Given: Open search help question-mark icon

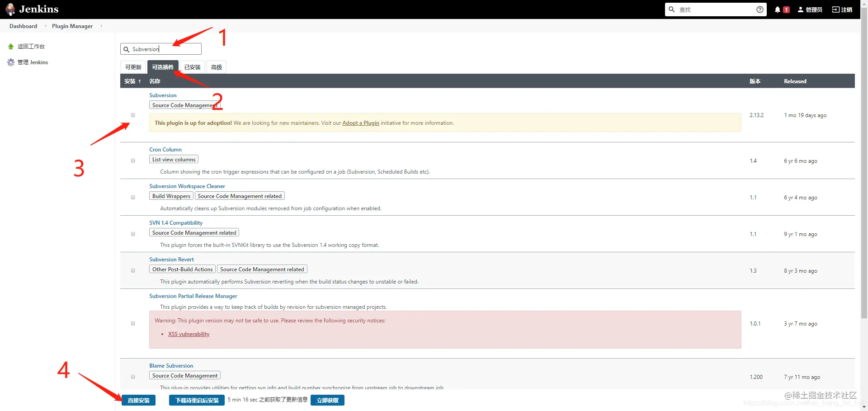Looking at the screenshot, I should pyautogui.click(x=760, y=9).
